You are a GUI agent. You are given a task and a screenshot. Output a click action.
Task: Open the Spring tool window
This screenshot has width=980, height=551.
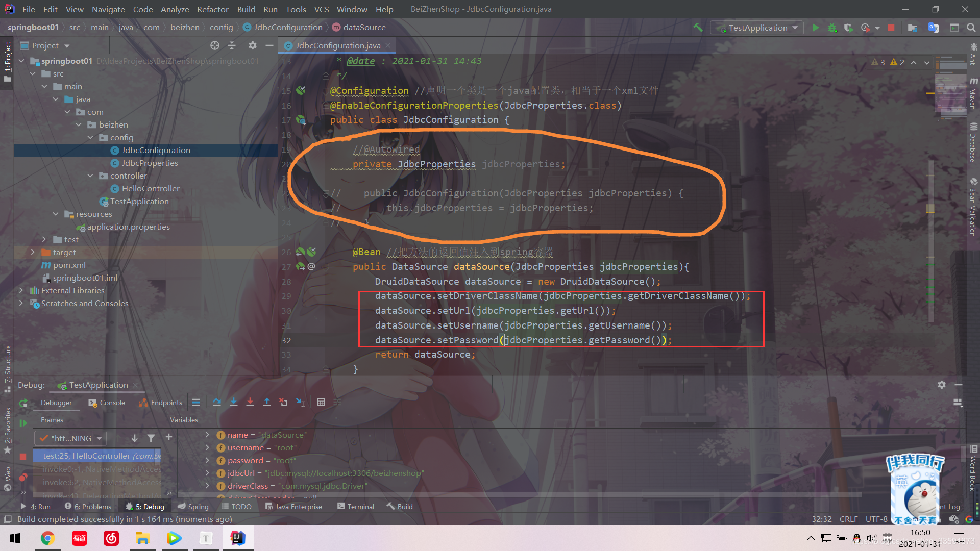[193, 507]
